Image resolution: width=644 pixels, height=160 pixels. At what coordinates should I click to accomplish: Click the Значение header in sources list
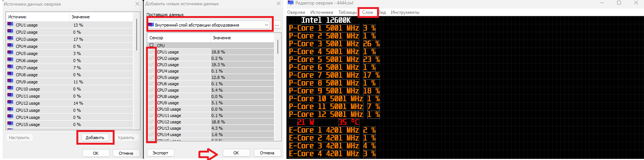point(101,17)
